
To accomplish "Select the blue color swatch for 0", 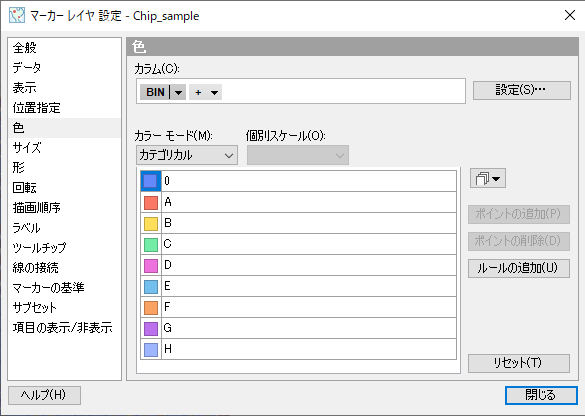I will coord(151,181).
